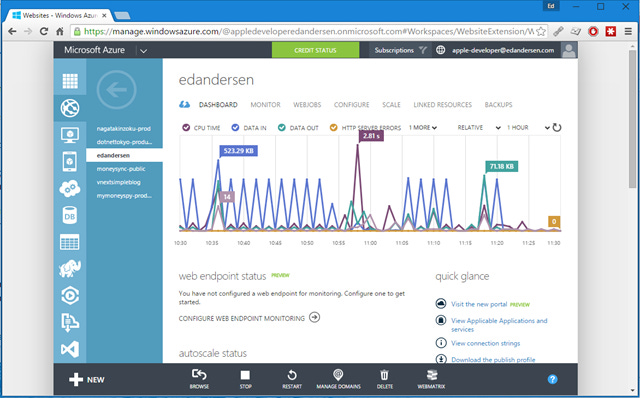This screenshot has width=640, height=398.
Task: Switch to the Monitor tab
Action: click(x=265, y=105)
